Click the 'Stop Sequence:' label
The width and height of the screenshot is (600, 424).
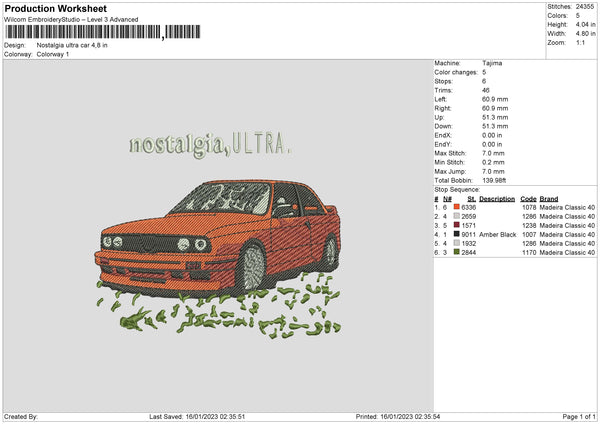(x=457, y=189)
